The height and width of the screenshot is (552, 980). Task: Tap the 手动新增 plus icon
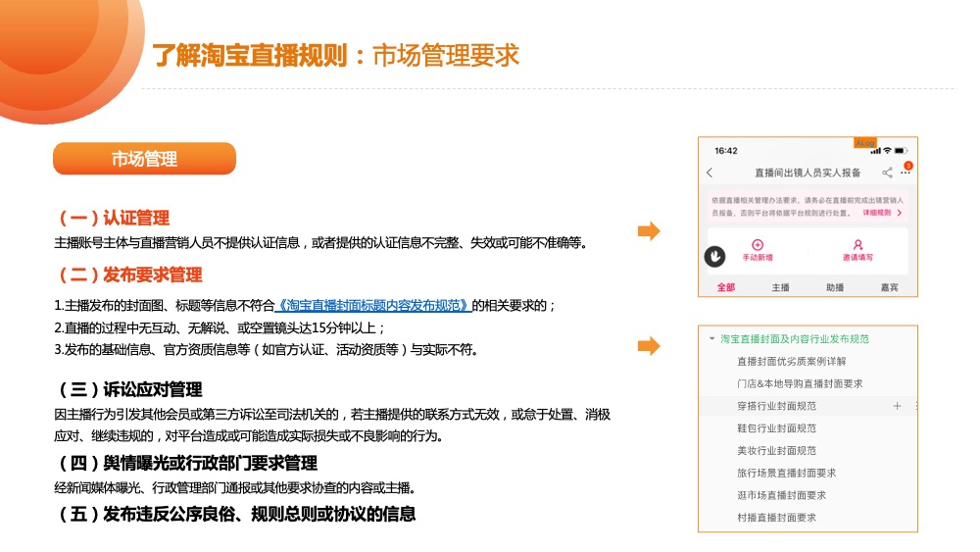(758, 244)
